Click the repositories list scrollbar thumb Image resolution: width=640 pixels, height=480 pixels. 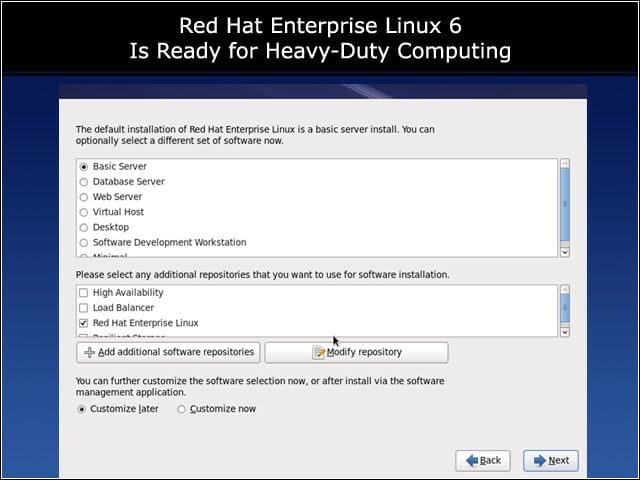pyautogui.click(x=565, y=308)
